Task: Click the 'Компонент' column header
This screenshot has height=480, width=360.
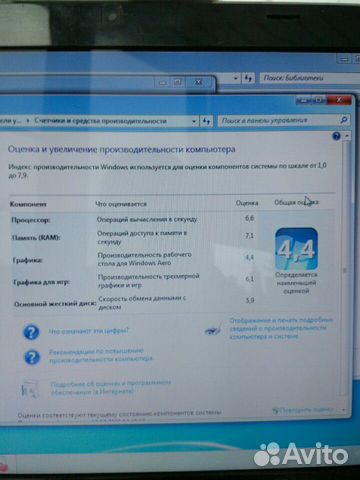Action: pos(28,204)
